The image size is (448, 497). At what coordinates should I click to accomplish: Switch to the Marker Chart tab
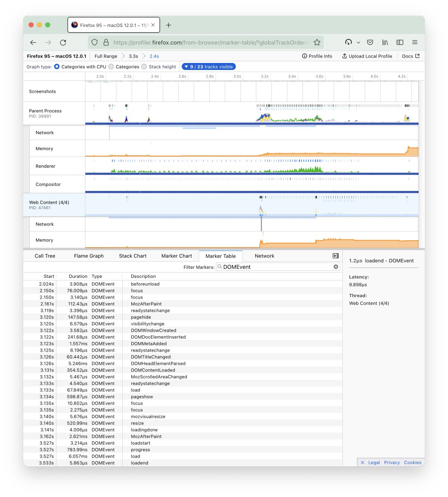tap(177, 256)
